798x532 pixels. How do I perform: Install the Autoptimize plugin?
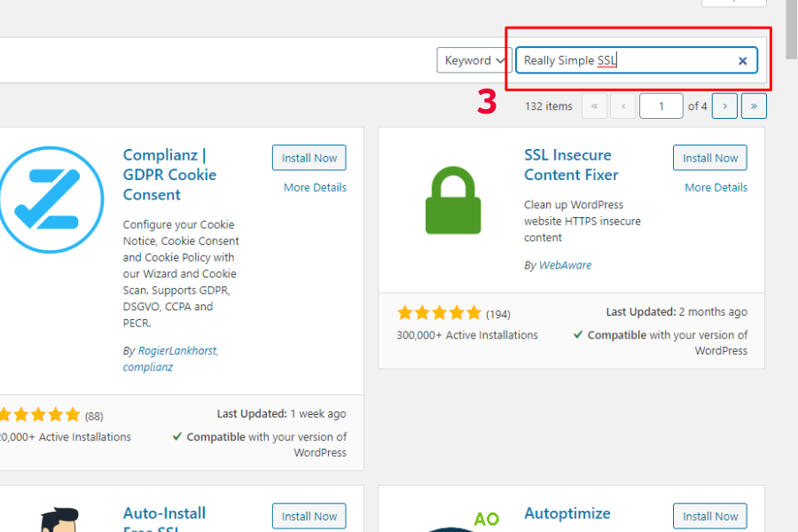click(x=710, y=516)
